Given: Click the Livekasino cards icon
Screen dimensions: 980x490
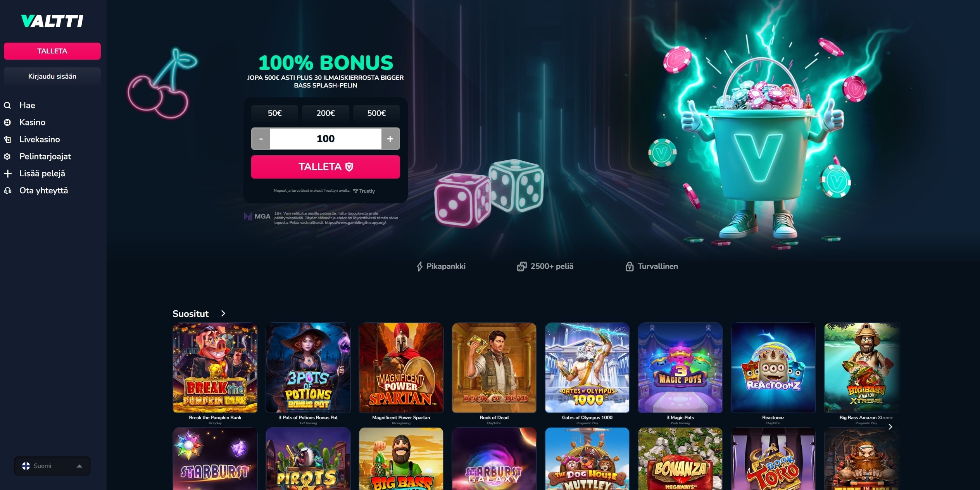Looking at the screenshot, I should (x=7, y=139).
